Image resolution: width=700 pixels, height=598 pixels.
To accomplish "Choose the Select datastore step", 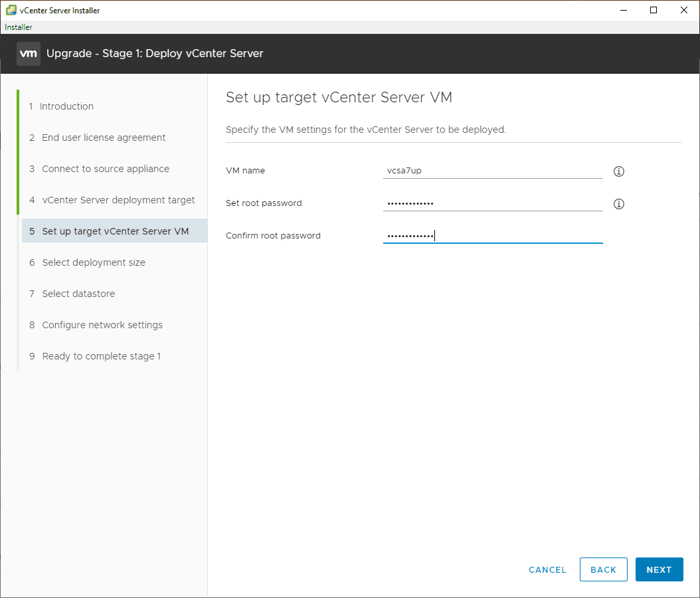I will (78, 294).
